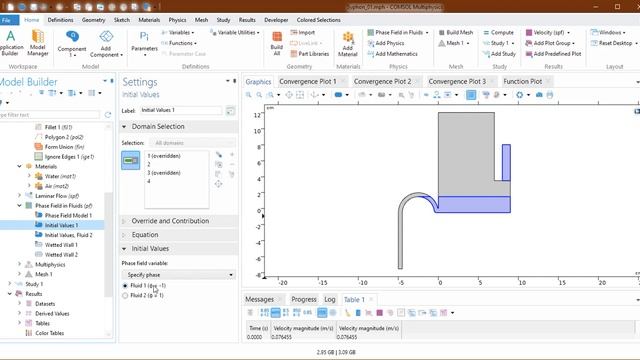This screenshot has width=640, height=360.
Task: Click the Add Study icon
Action: (x=499, y=53)
